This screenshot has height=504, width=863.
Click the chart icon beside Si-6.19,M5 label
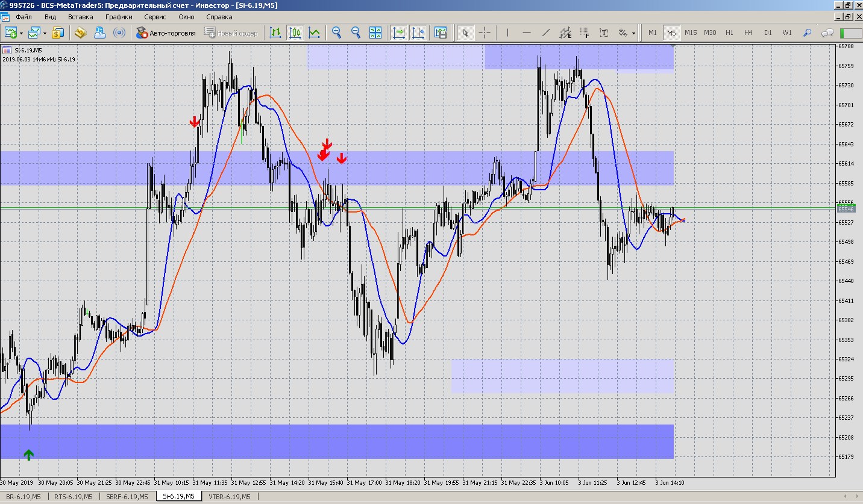(x=7, y=50)
